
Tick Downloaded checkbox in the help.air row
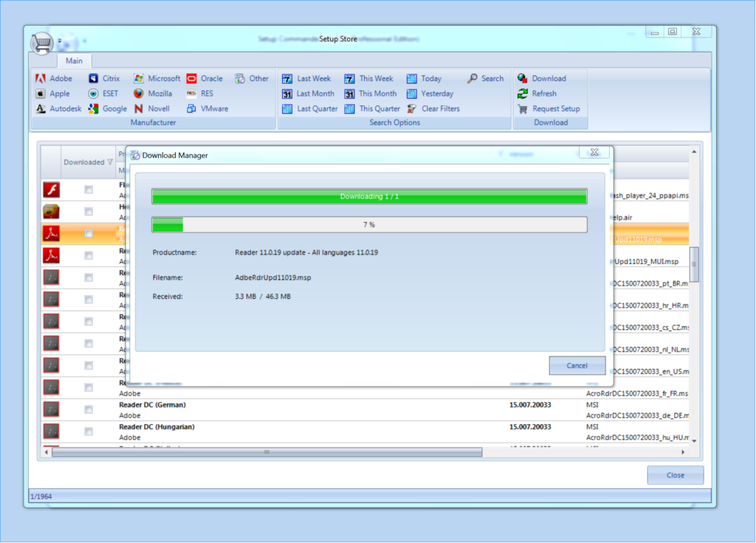click(x=89, y=212)
